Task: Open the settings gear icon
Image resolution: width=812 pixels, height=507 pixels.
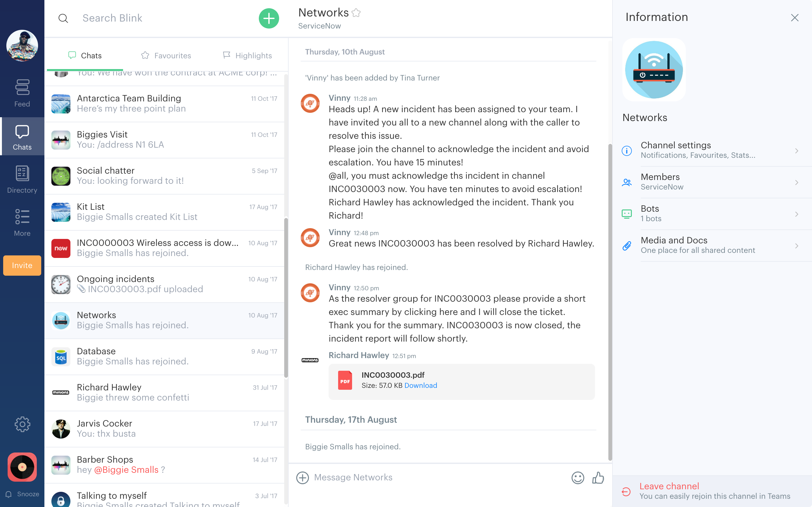Action: pyautogui.click(x=22, y=425)
